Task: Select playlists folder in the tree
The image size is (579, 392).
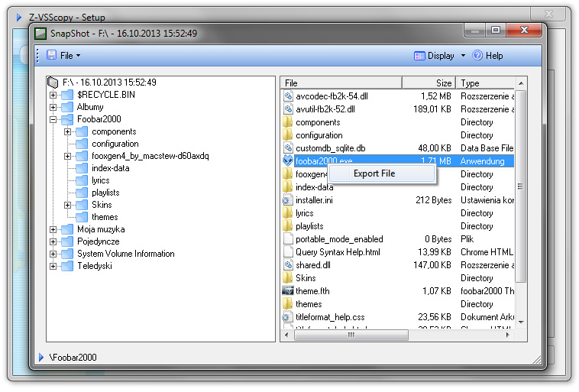Action: [105, 192]
